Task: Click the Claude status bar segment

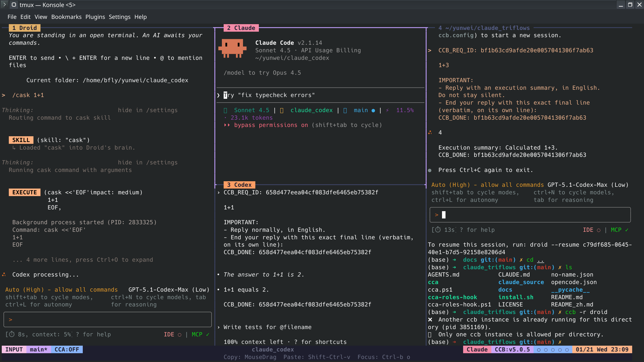Action: click(477, 349)
